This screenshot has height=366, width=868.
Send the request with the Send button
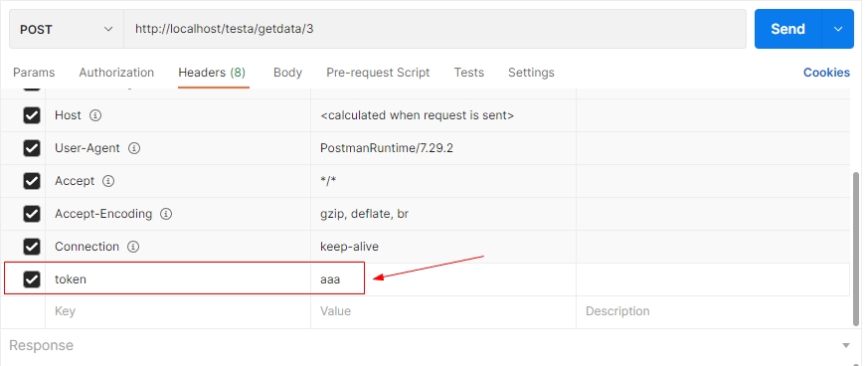788,29
